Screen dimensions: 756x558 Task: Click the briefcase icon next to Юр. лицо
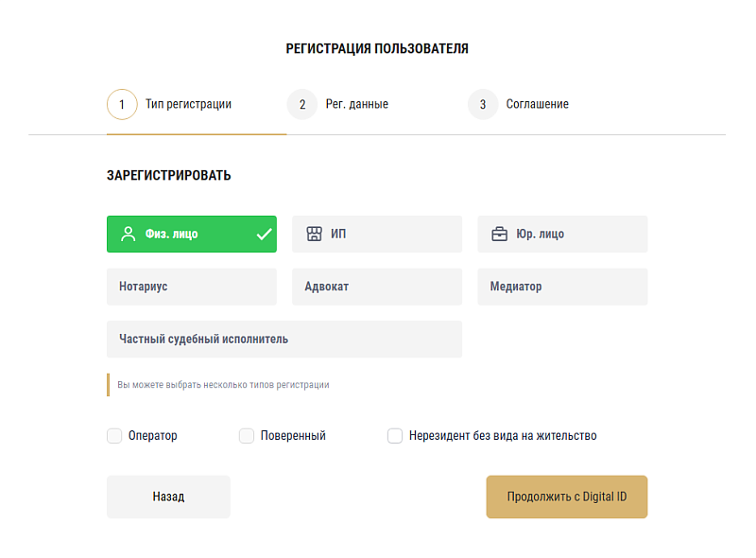pyautogui.click(x=500, y=234)
